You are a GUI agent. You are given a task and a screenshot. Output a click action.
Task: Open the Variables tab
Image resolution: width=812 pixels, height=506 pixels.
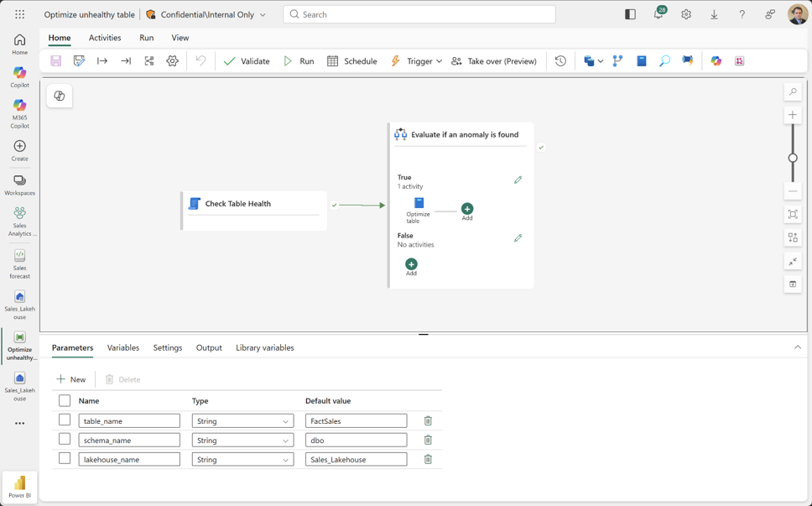(x=123, y=347)
